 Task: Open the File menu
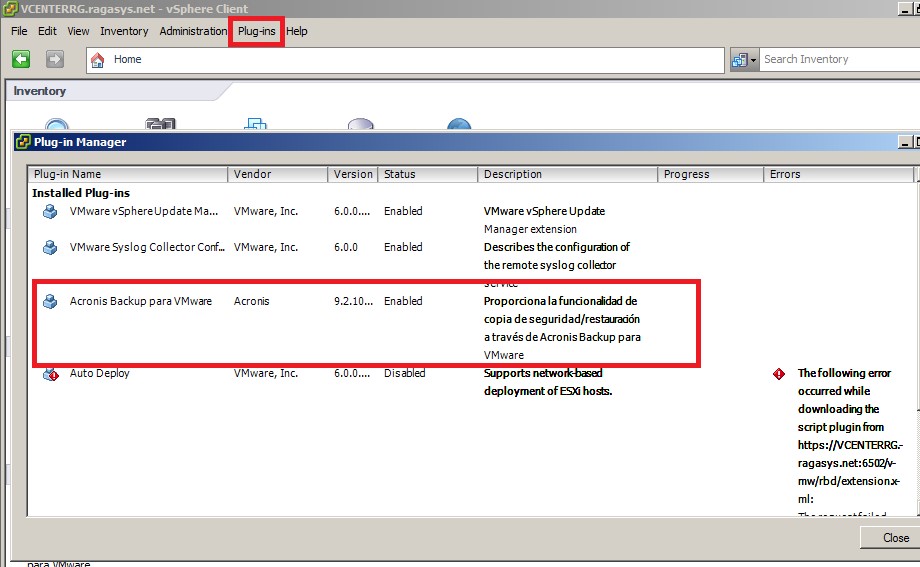pos(19,31)
